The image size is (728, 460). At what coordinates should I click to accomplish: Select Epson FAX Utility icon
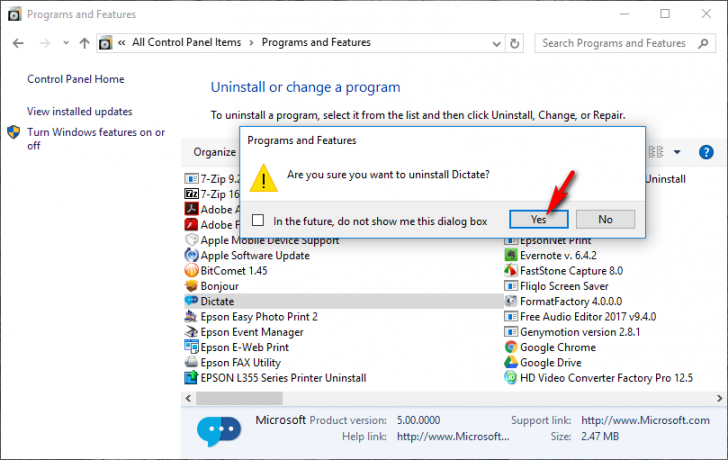click(191, 363)
